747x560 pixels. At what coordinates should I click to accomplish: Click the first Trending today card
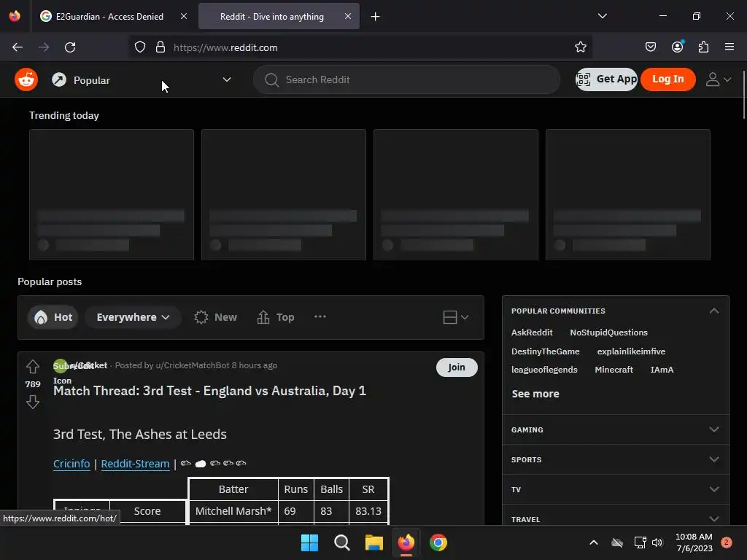click(x=112, y=195)
